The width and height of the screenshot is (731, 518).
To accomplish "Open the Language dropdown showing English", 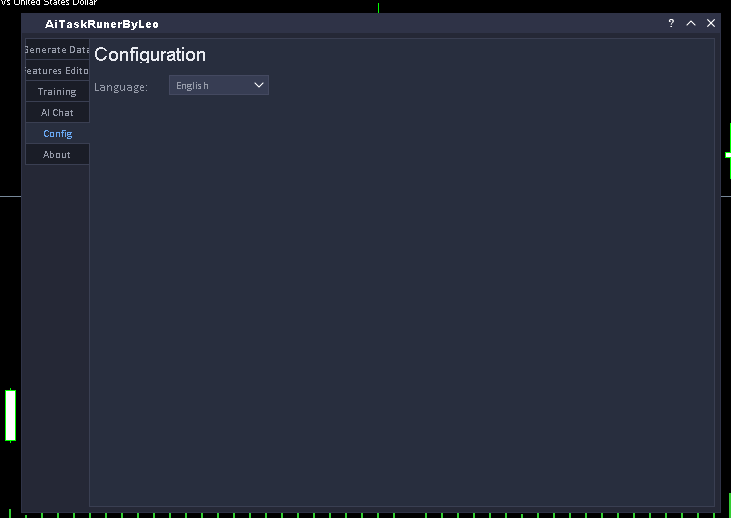I will point(210,85).
